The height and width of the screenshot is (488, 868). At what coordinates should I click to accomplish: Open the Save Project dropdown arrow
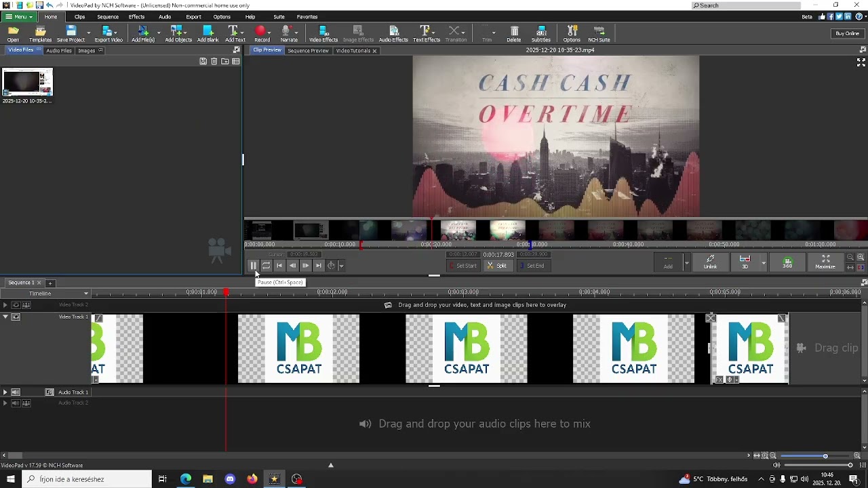pyautogui.click(x=89, y=32)
